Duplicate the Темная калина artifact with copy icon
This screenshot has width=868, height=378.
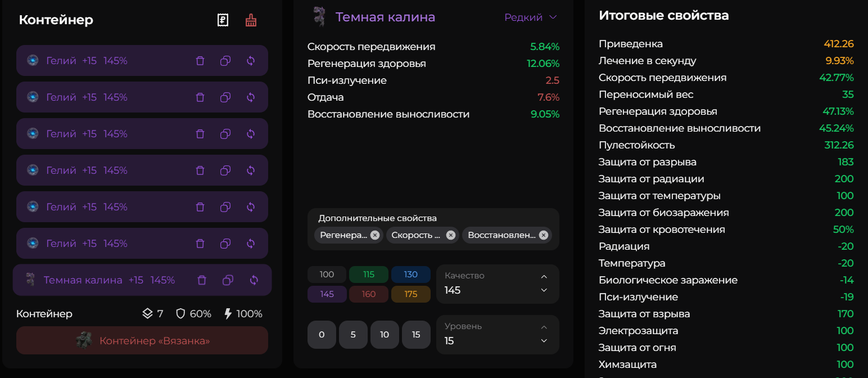point(228,280)
